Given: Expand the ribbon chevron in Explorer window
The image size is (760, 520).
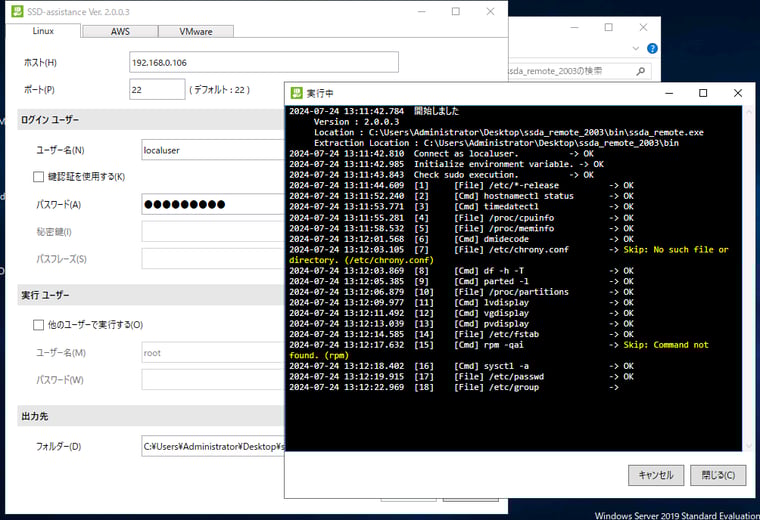Looking at the screenshot, I should [x=635, y=48].
